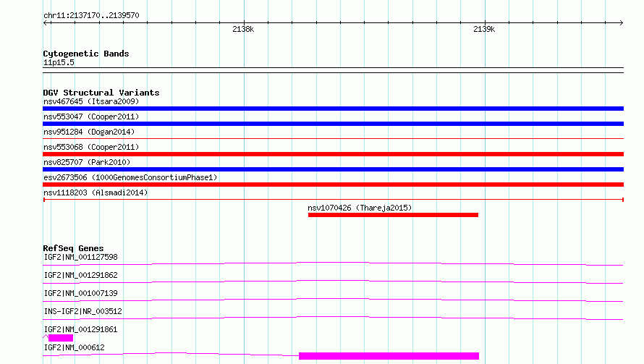Click the red bar under nsv1070426
The height and width of the screenshot is (364, 644).
coord(393,215)
